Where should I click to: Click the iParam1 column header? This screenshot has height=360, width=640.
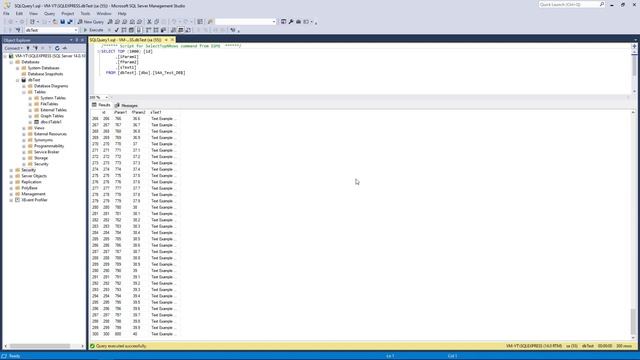click(x=121, y=112)
